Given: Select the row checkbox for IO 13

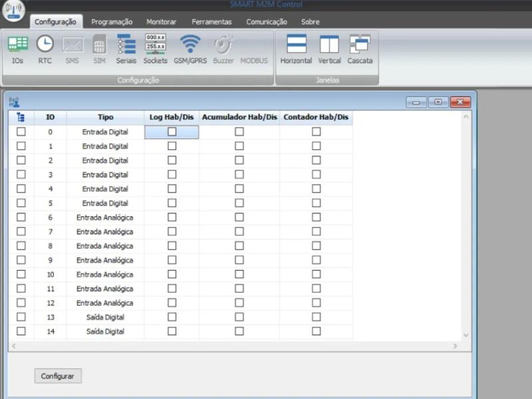Looking at the screenshot, I should [21, 317].
